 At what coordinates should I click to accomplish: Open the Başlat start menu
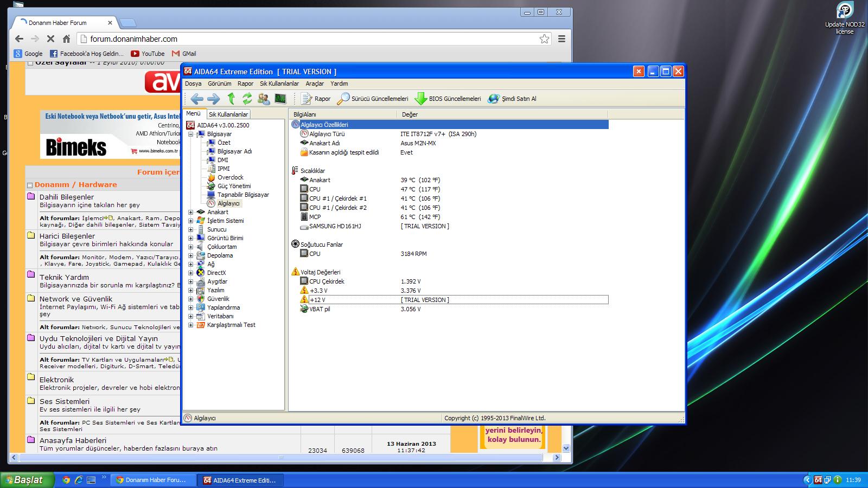(x=27, y=480)
